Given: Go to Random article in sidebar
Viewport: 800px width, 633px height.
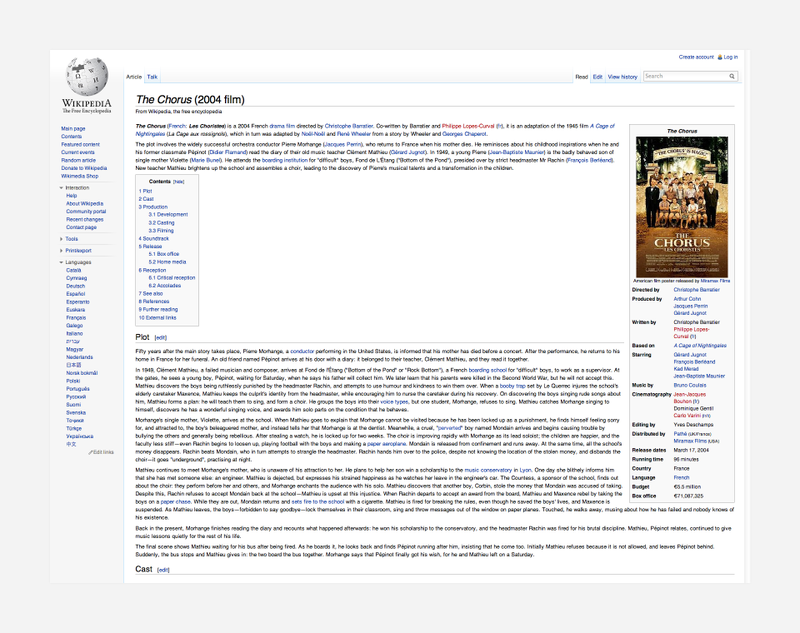Looking at the screenshot, I should (x=79, y=160).
